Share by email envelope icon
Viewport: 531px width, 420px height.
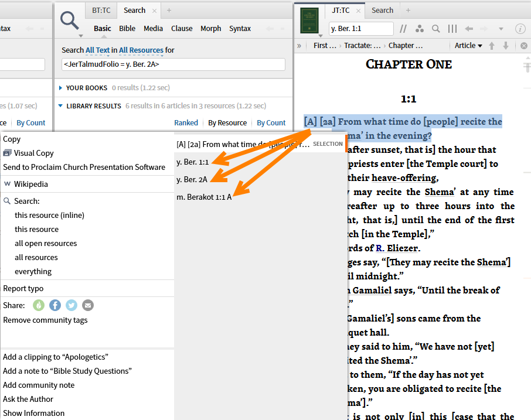[x=88, y=305]
